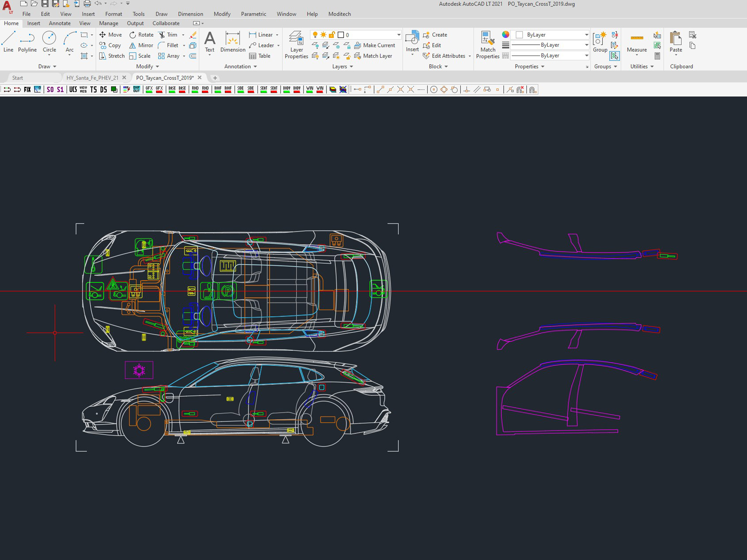Click the Erase tool in Modify panel
747x560 pixels.
coord(193,35)
